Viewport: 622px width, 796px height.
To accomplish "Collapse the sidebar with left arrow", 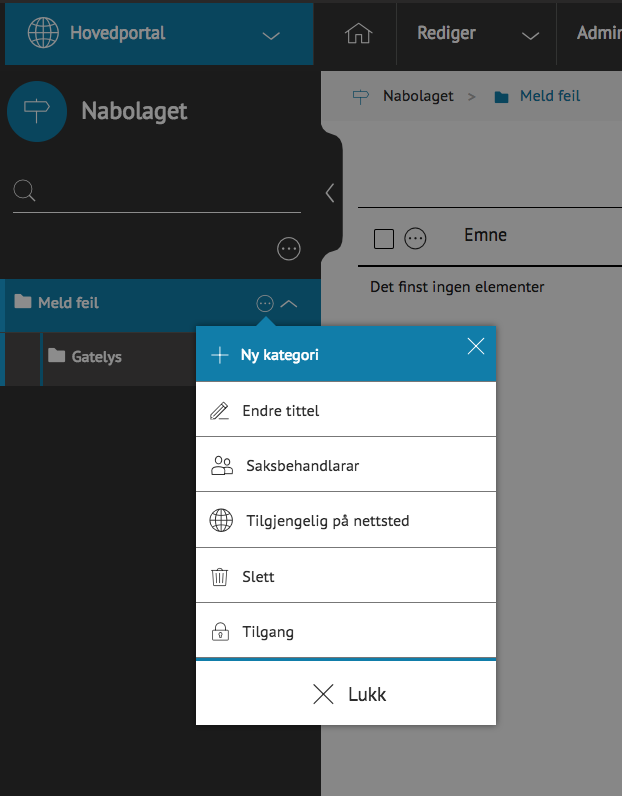I will pyautogui.click(x=330, y=193).
